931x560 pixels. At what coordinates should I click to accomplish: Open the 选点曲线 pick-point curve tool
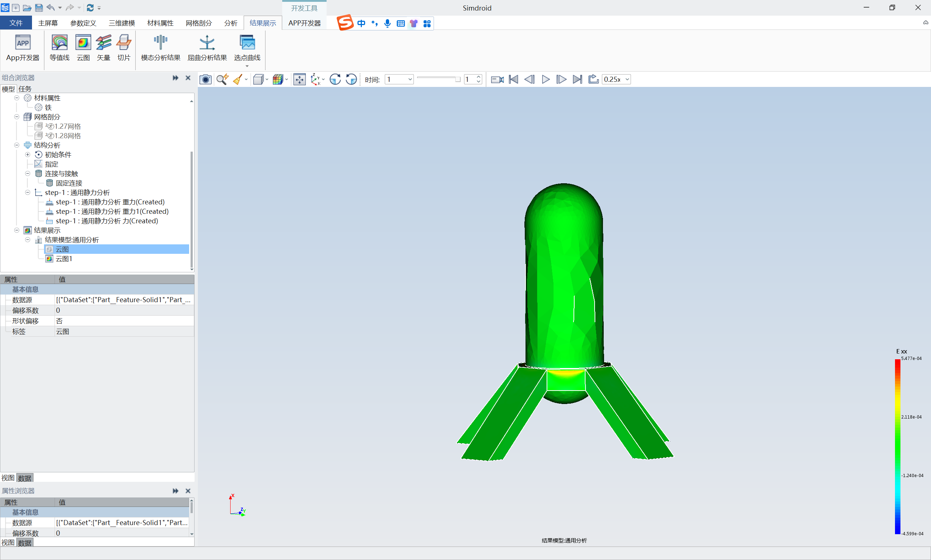click(x=247, y=48)
